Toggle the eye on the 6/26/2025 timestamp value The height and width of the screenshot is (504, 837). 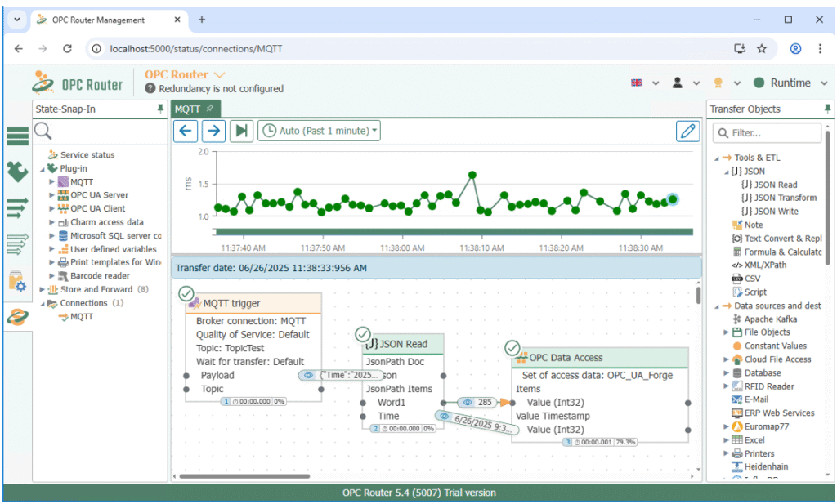[444, 416]
